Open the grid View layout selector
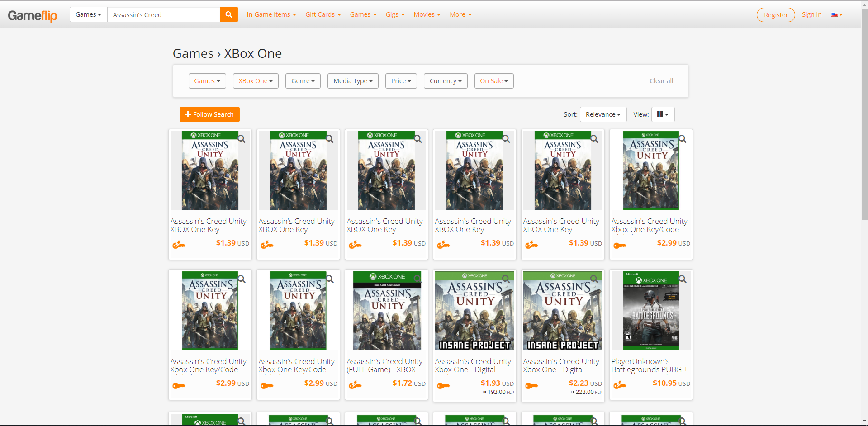Screen dimensions: 868x426 click(x=663, y=114)
